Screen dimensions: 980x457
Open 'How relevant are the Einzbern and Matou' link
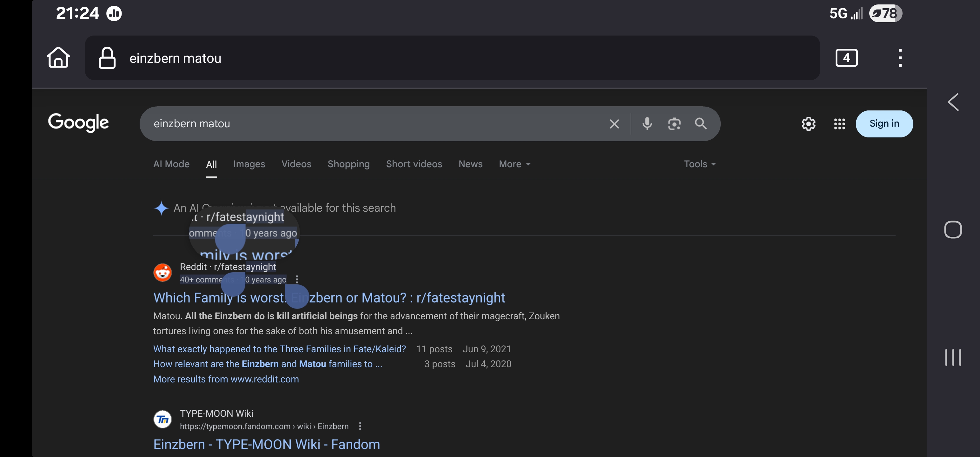point(268,364)
